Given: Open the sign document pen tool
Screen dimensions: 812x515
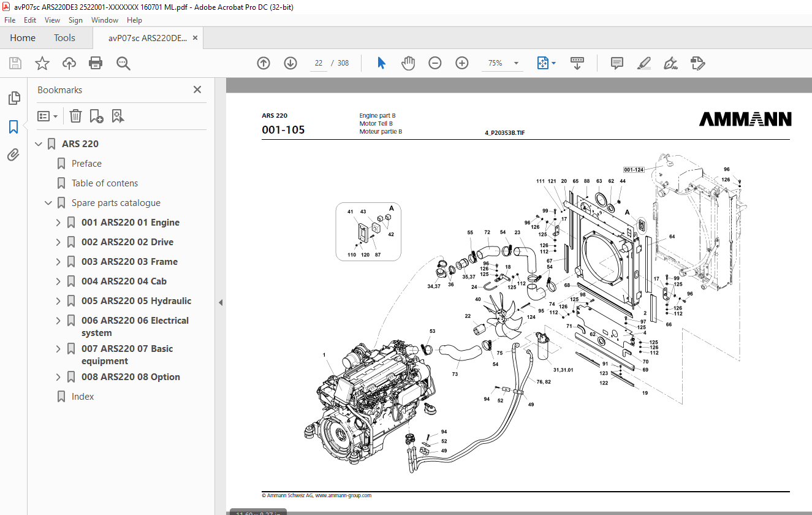Looking at the screenshot, I should [671, 63].
